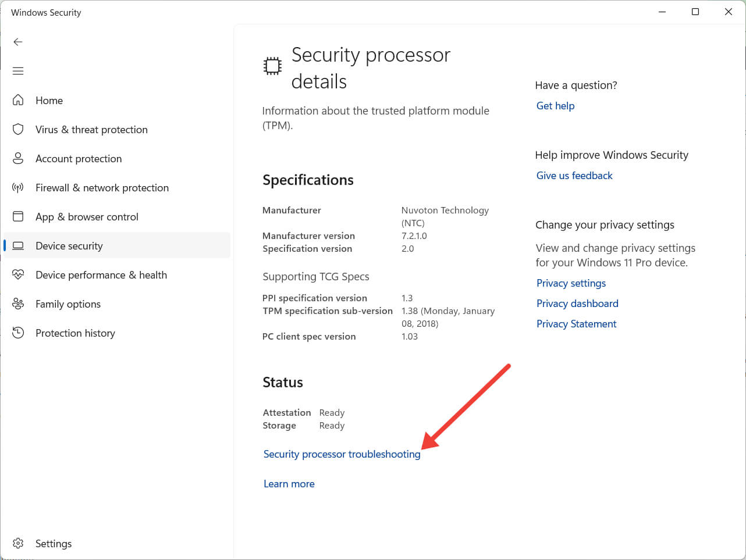This screenshot has height=560, width=746.
Task: Select the Virus & threat protection shield icon
Action: [x=18, y=129]
